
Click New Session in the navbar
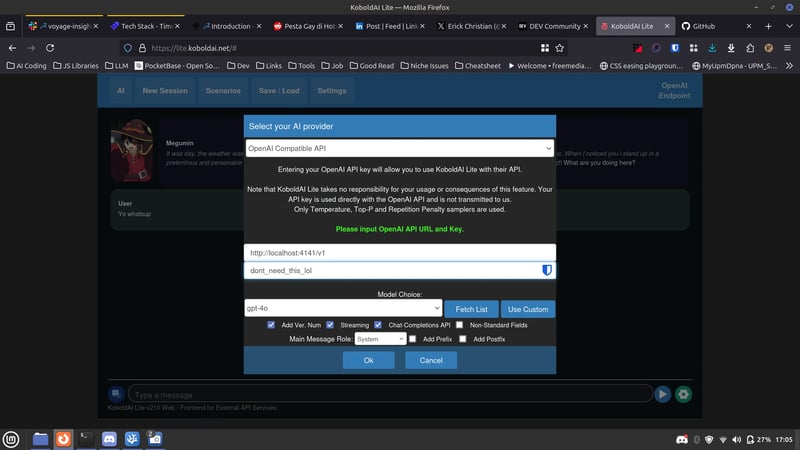tap(165, 91)
